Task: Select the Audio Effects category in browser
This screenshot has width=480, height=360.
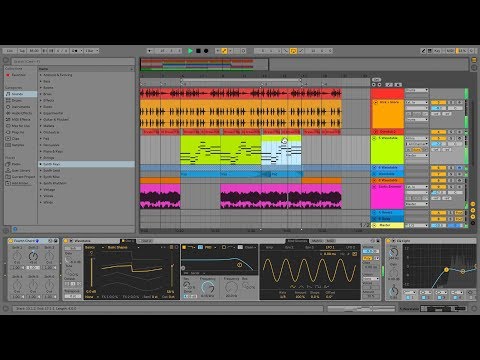Action: click(x=21, y=113)
